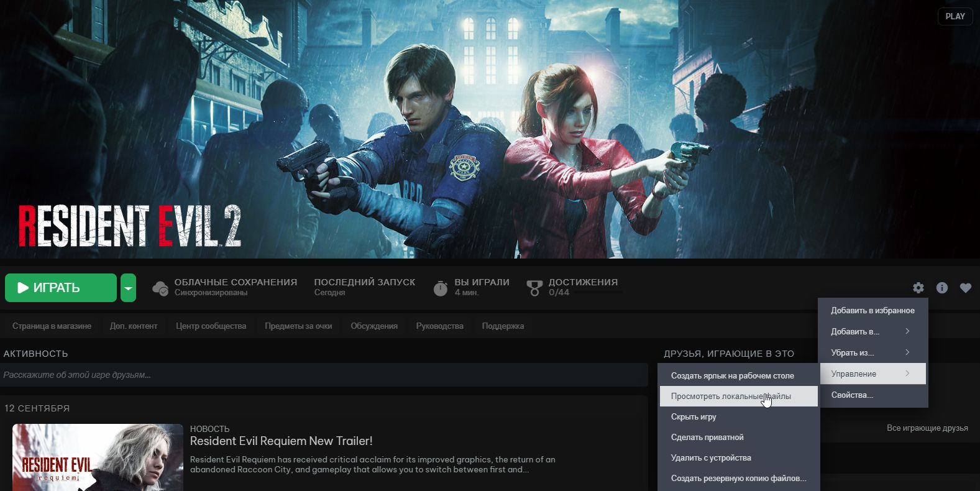The width and height of the screenshot is (980, 491).
Task: Open the Resident Evil Requiem New Trailer! headline
Action: pyautogui.click(x=282, y=441)
